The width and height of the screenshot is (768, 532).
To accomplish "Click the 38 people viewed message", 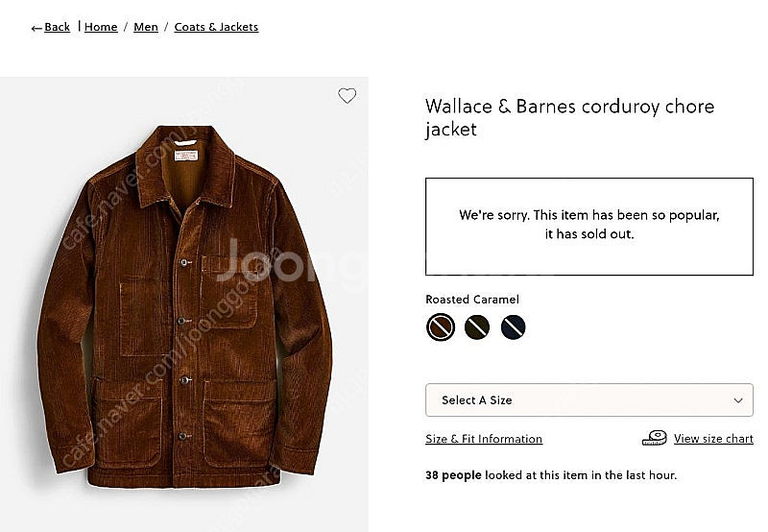I will [551, 475].
